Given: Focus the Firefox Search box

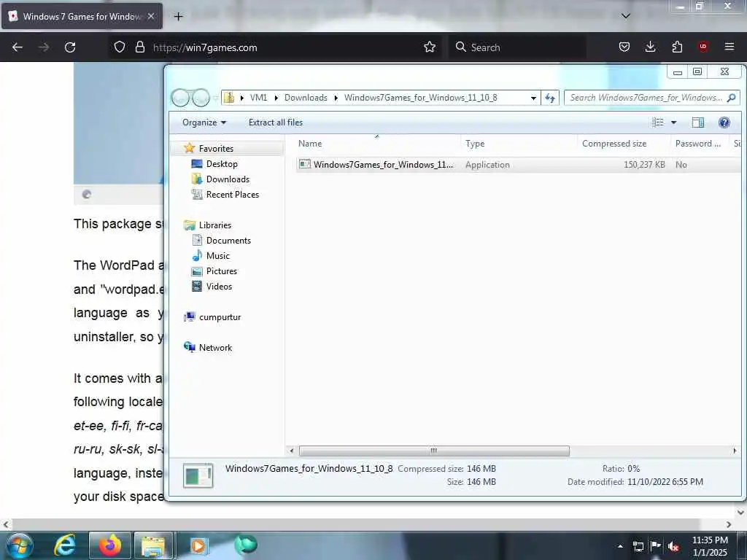Looking at the screenshot, I should (517, 47).
